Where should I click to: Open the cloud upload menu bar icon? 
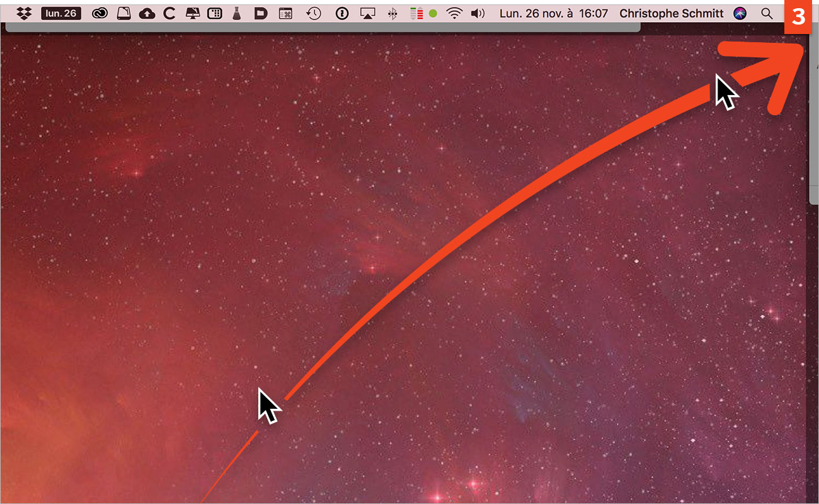[x=147, y=13]
